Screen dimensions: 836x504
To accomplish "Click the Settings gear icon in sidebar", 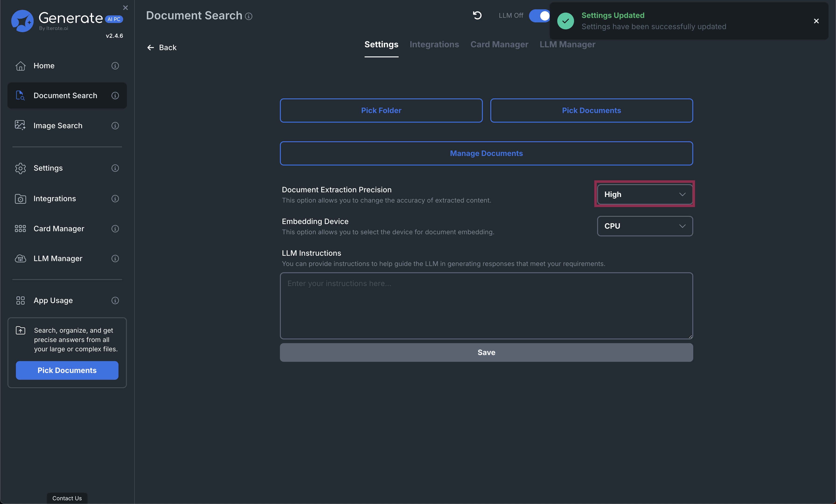I will point(20,168).
